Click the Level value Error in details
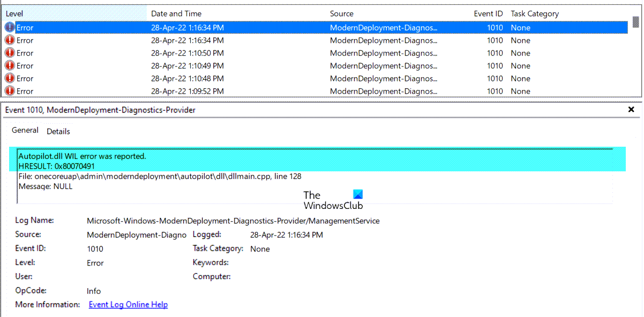644x317 pixels. click(x=95, y=263)
